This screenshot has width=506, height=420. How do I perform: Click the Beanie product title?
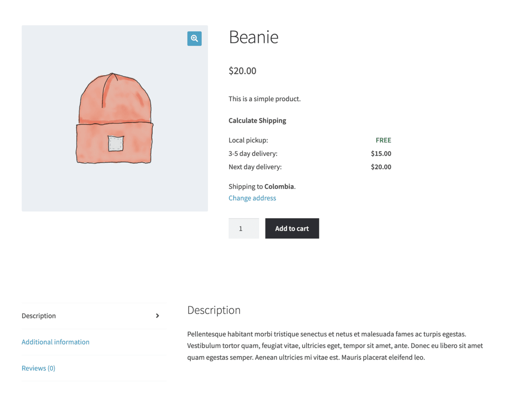tap(254, 37)
